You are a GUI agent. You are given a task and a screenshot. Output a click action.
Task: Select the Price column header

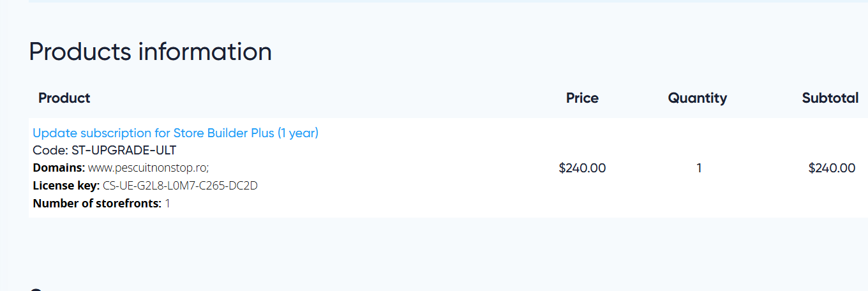pyautogui.click(x=582, y=98)
